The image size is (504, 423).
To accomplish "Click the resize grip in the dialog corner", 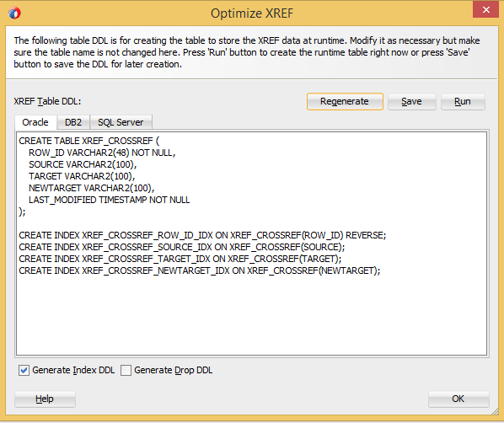I will click(x=495, y=412).
